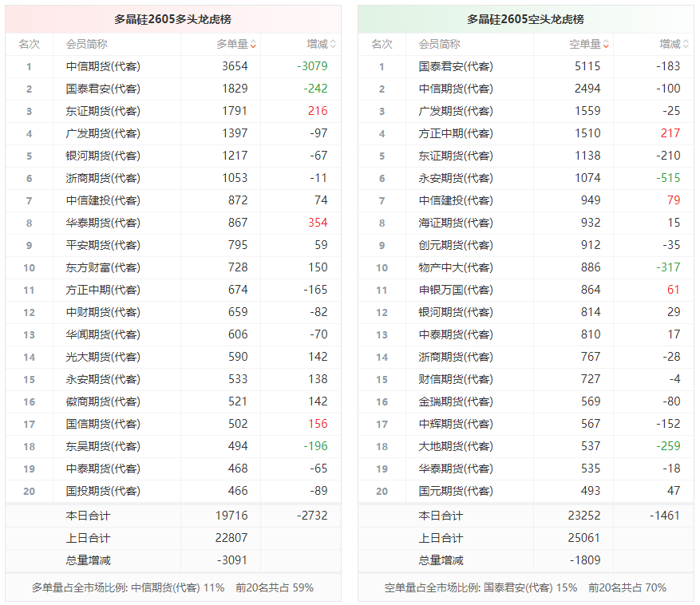Click change value -3079
700x605 pixels.
(313, 66)
